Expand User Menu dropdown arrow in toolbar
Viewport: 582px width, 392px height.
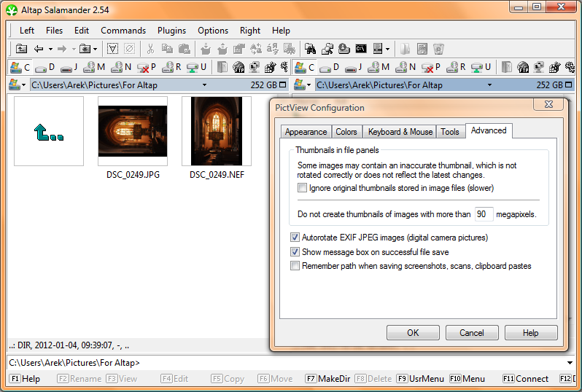(387, 49)
